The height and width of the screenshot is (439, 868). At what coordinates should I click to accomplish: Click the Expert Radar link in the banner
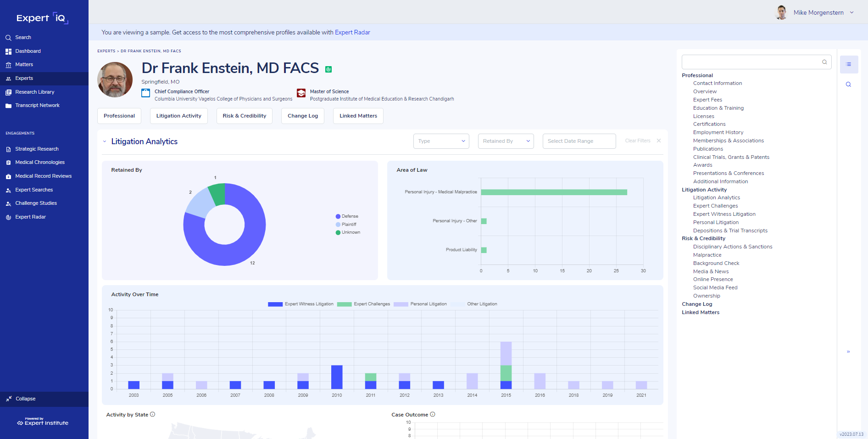coord(352,32)
